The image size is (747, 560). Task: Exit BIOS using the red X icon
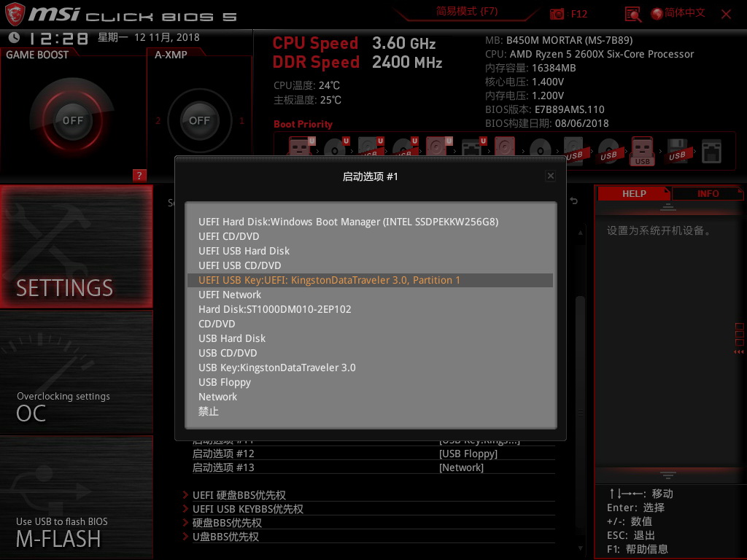pyautogui.click(x=726, y=15)
